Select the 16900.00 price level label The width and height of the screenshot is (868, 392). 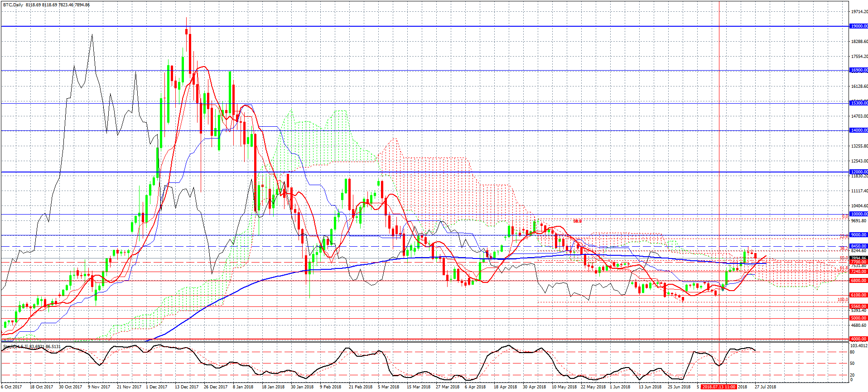pyautogui.click(x=858, y=70)
